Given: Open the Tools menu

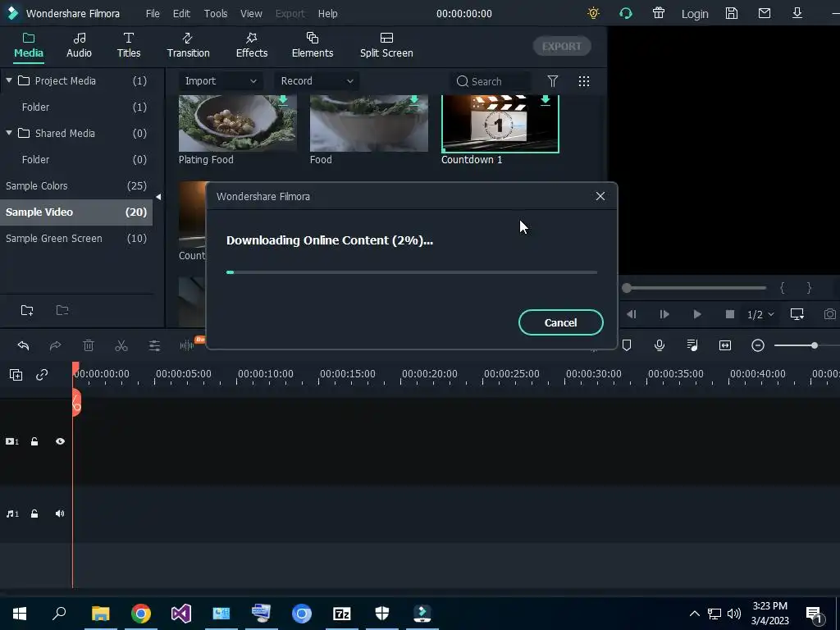Looking at the screenshot, I should [216, 13].
